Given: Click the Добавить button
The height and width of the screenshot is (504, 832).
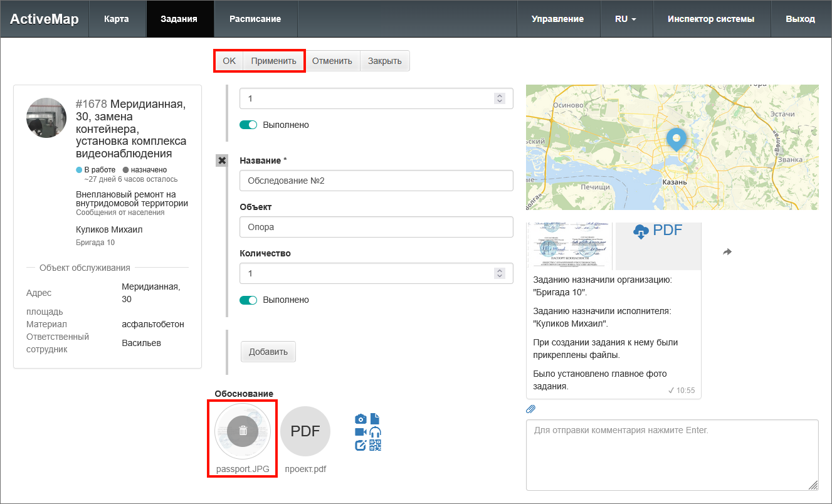Looking at the screenshot, I should (x=268, y=352).
